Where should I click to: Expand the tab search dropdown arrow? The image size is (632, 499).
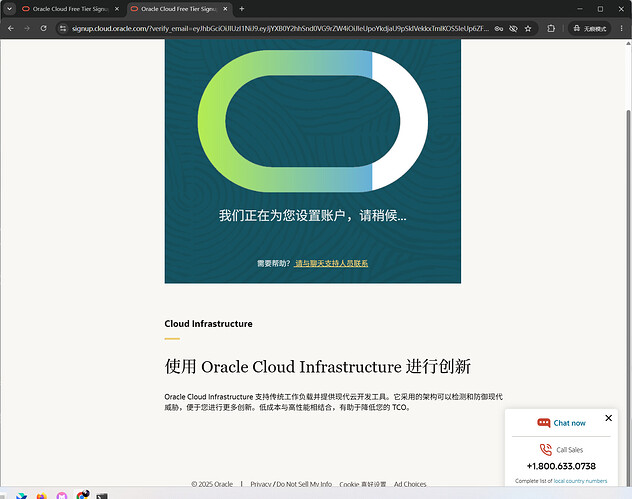[9, 8]
